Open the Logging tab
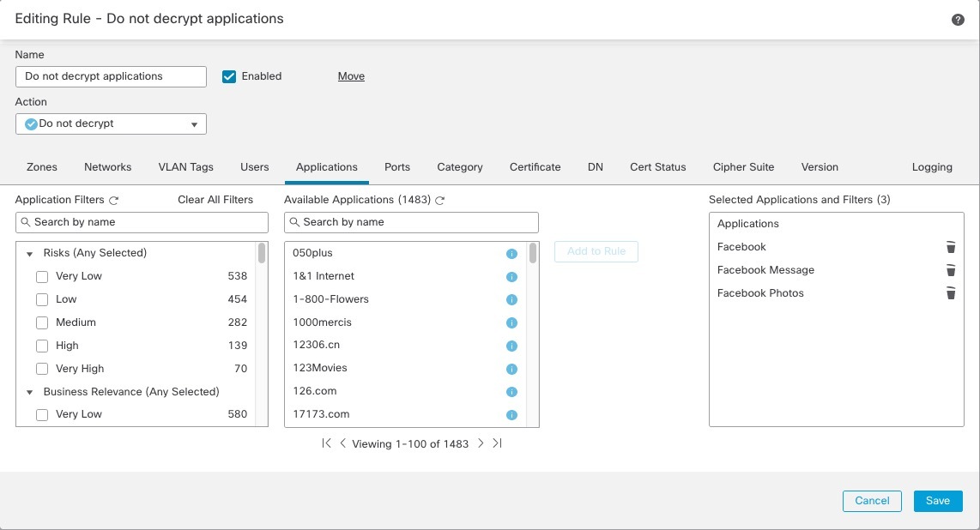The image size is (980, 530). point(932,167)
